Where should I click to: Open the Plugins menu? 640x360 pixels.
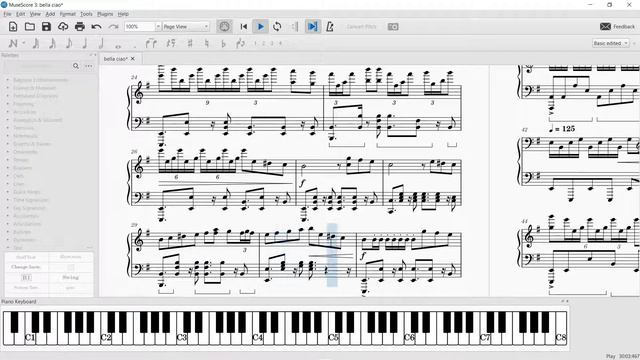105,14
